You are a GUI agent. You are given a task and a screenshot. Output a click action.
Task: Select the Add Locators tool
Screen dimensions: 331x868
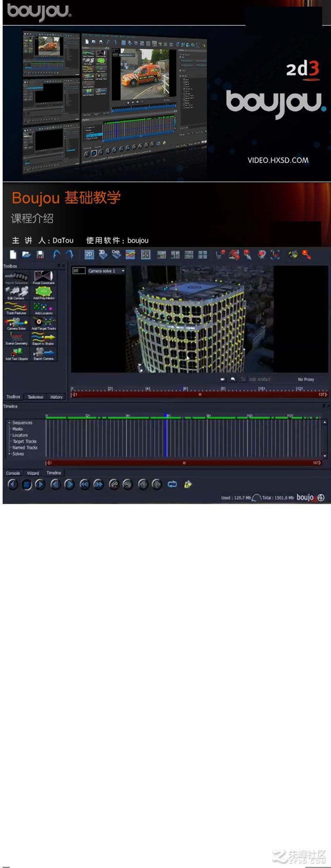43,308
